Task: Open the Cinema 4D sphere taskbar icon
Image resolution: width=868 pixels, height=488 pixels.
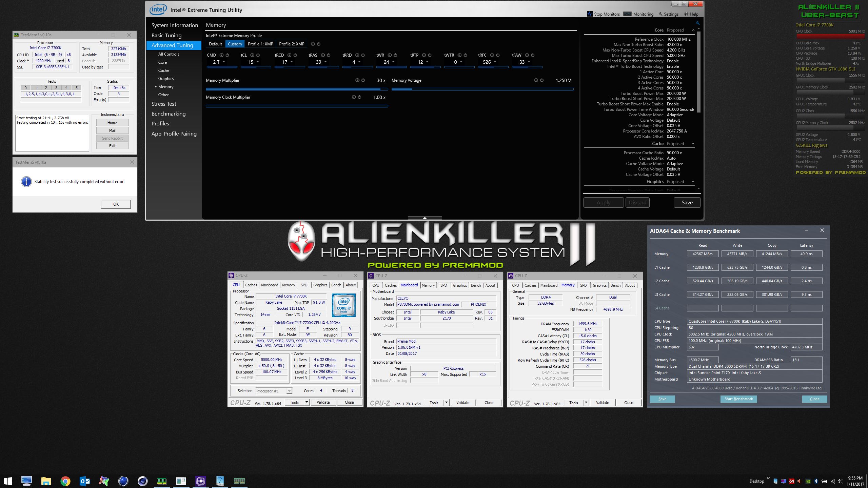Action: [x=142, y=481]
